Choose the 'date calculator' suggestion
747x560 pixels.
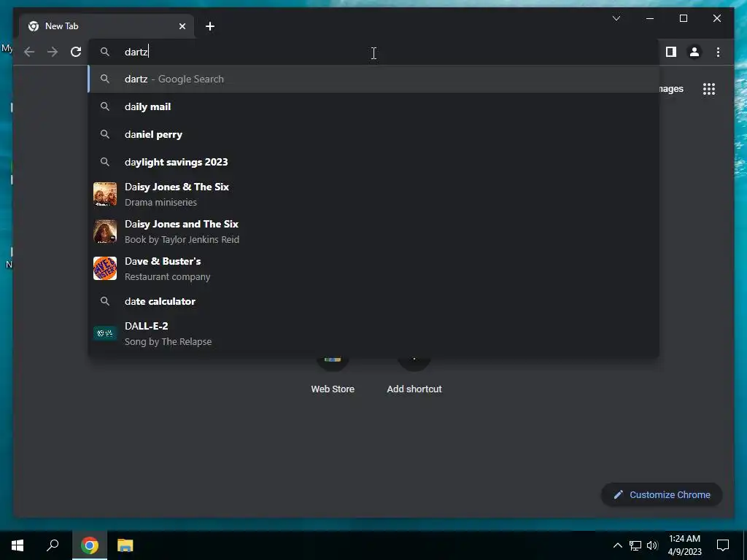374,301
